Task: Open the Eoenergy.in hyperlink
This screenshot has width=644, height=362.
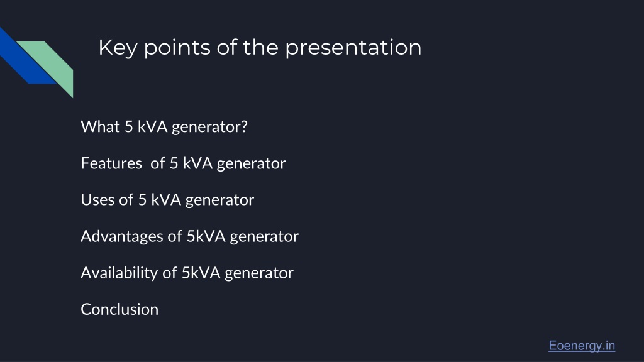Action: (x=582, y=346)
